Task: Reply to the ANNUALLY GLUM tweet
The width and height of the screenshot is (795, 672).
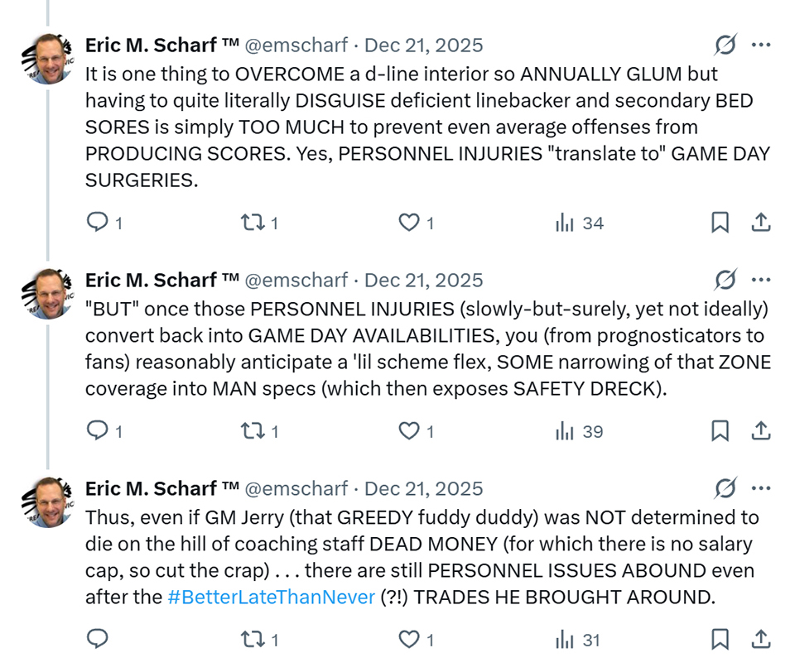Action: pyautogui.click(x=98, y=222)
